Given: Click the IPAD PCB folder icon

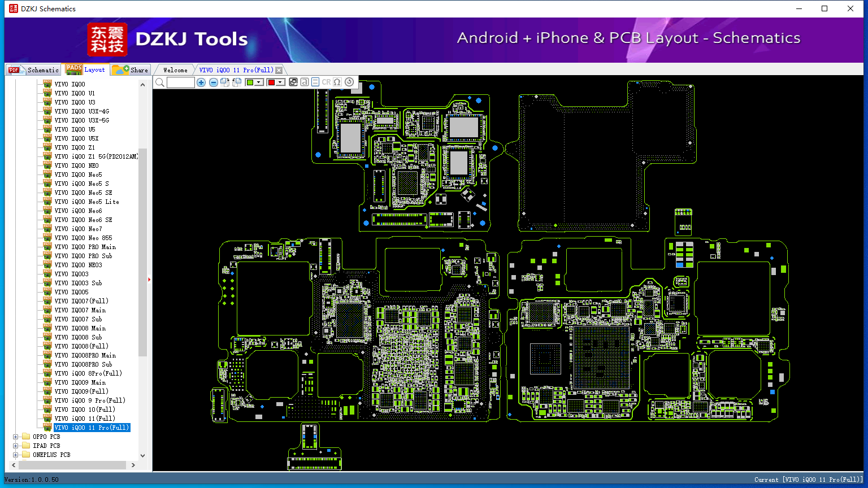Looking at the screenshot, I should tap(26, 446).
